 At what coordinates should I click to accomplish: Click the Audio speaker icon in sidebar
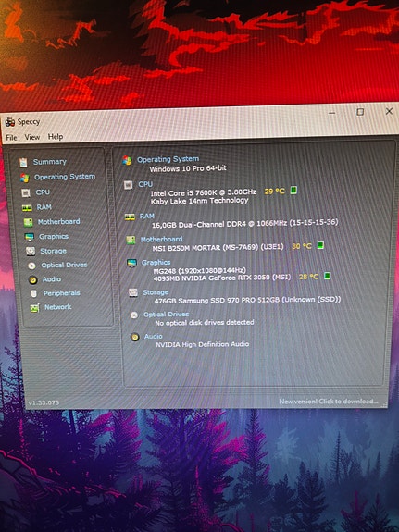pos(33,280)
